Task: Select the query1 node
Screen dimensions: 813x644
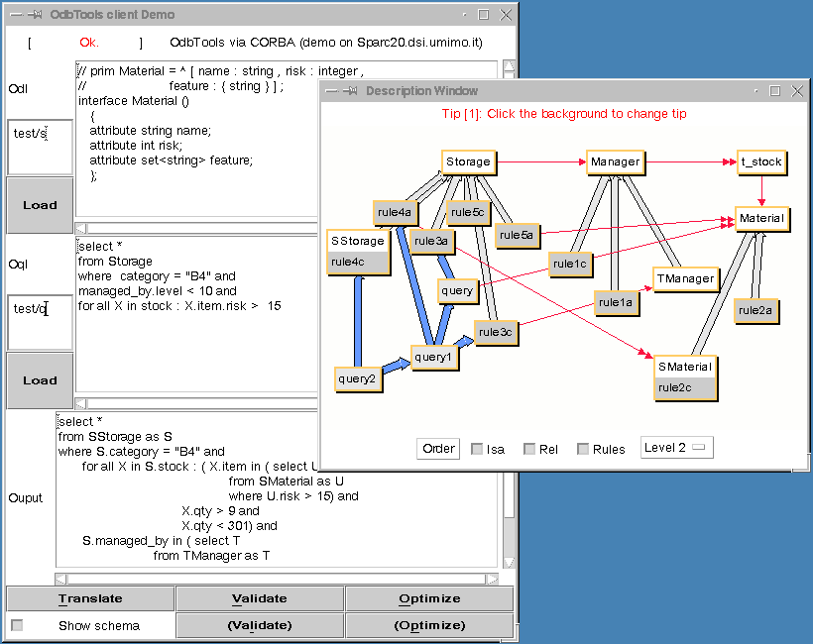Action: (x=433, y=358)
